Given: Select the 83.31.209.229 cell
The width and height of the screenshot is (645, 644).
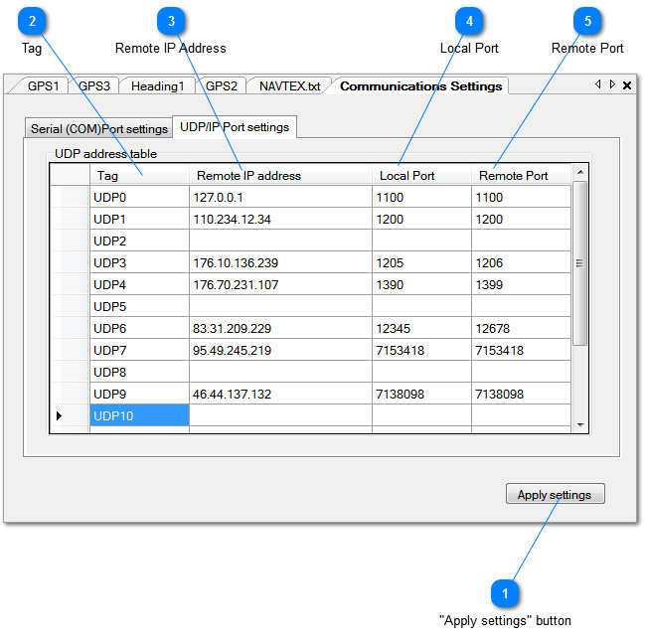Looking at the screenshot, I should (280, 328).
